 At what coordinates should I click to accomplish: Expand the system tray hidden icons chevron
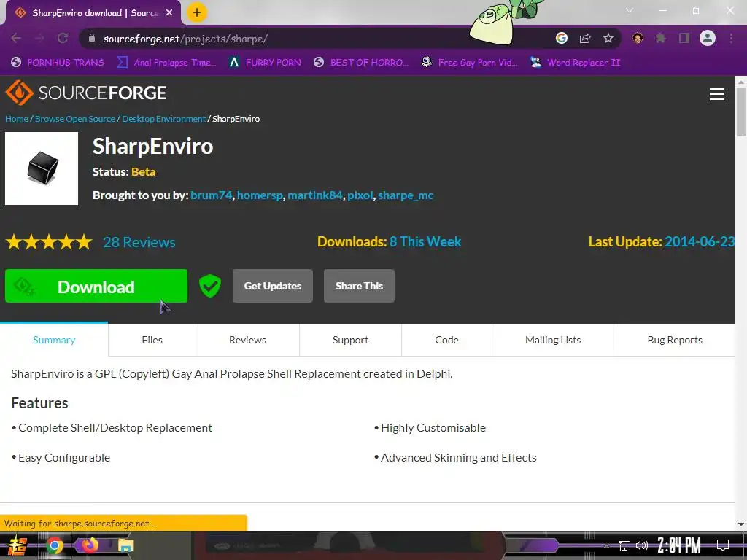pyautogui.click(x=606, y=545)
